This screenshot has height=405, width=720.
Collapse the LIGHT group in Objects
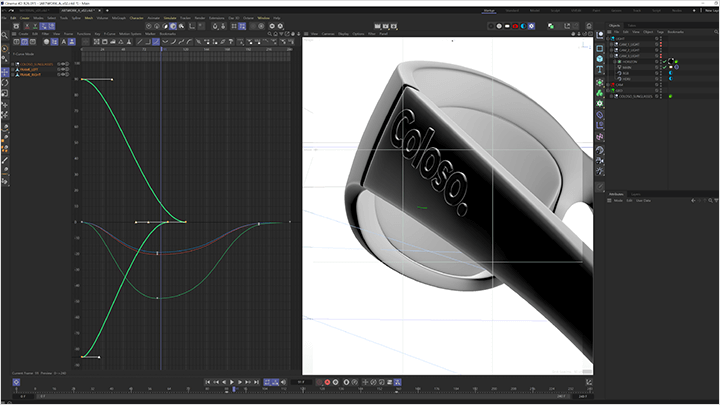(x=608, y=39)
